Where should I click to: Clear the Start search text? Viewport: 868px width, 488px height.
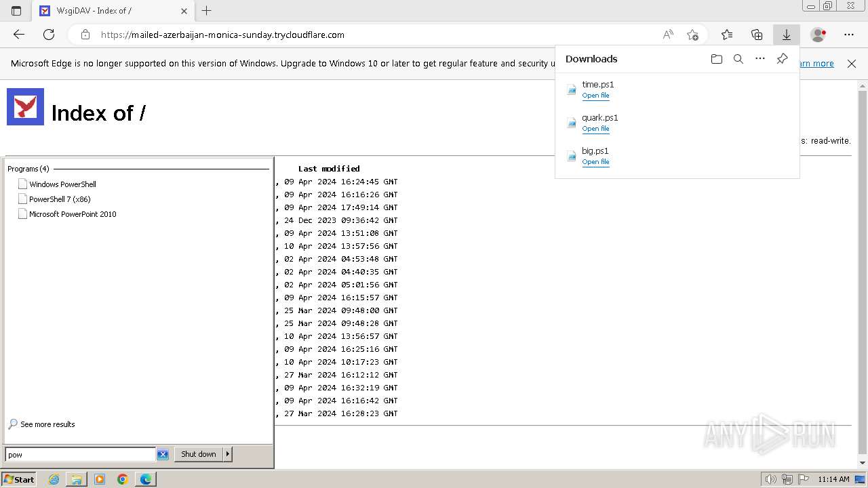pyautogui.click(x=163, y=455)
